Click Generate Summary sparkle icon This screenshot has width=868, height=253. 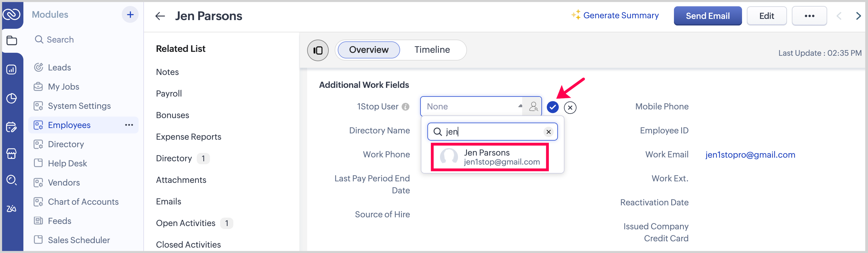coord(576,15)
